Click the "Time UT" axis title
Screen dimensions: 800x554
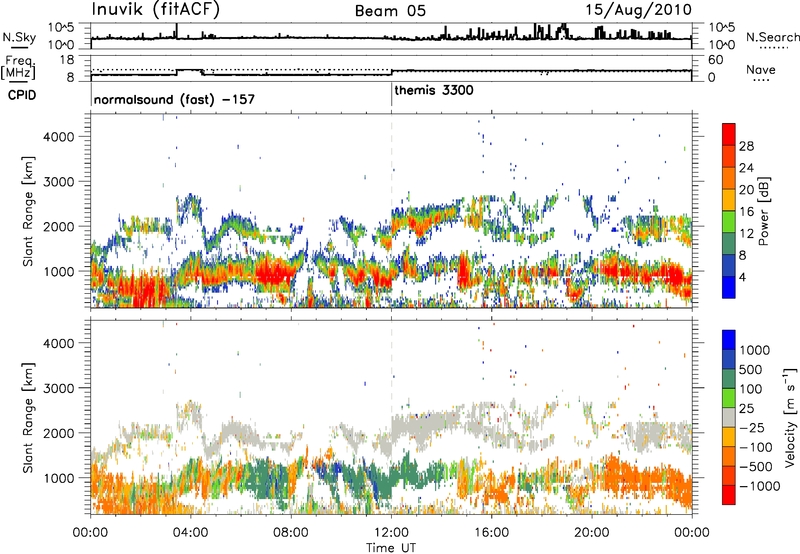click(391, 548)
